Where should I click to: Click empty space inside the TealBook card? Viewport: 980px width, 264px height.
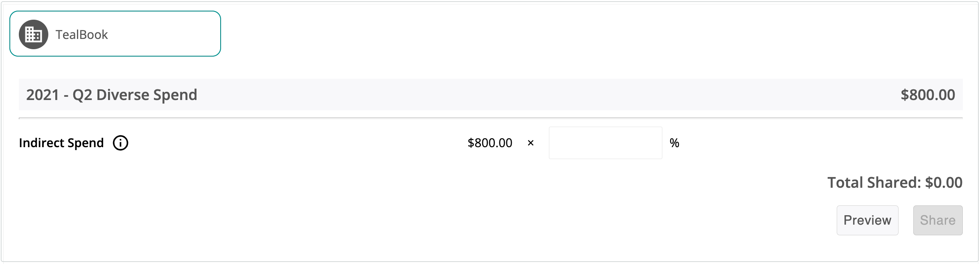(x=164, y=34)
